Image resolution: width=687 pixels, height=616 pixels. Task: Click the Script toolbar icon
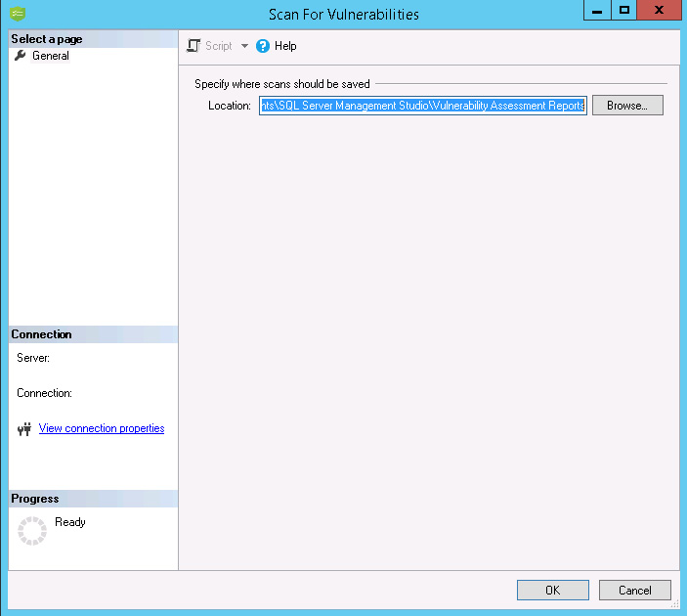coord(193,46)
